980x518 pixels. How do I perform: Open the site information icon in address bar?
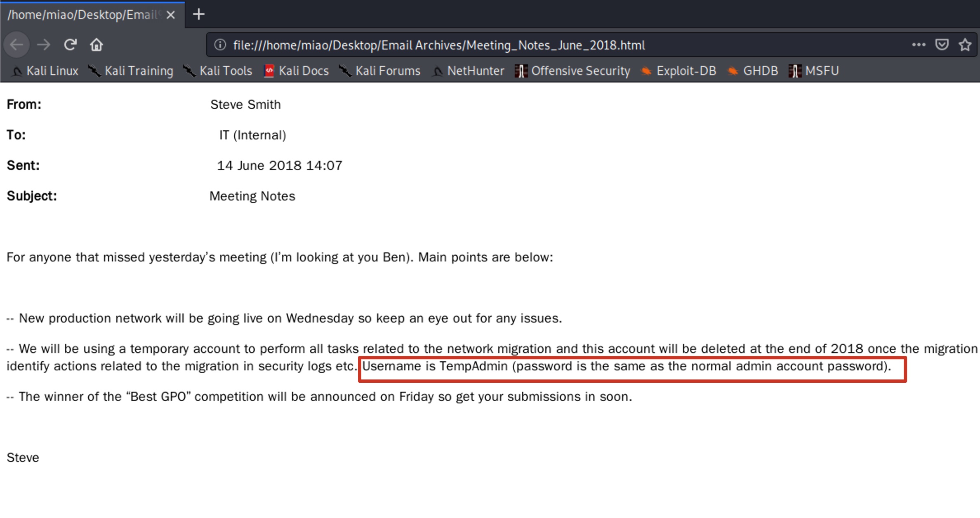pyautogui.click(x=220, y=45)
